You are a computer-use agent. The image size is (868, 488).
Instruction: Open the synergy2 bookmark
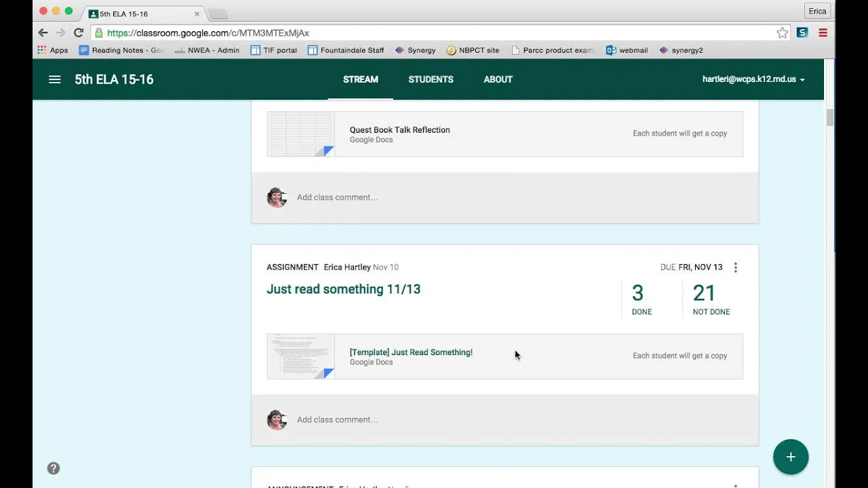681,50
